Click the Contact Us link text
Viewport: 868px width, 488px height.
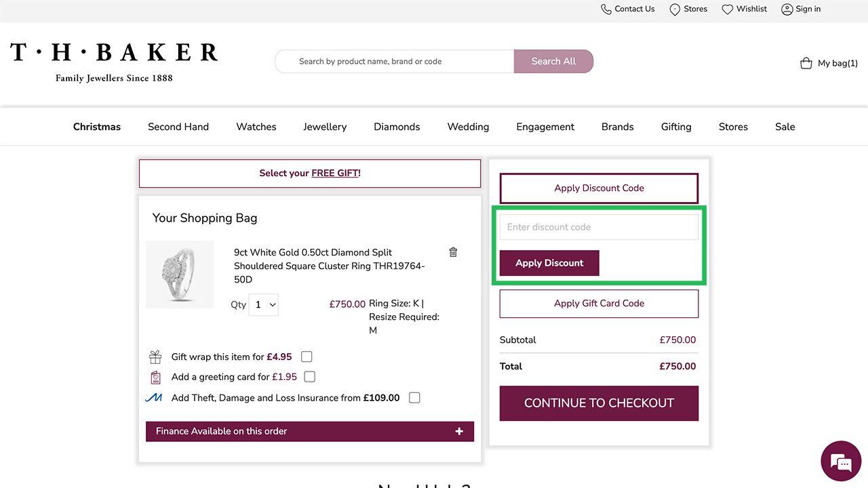[635, 9]
